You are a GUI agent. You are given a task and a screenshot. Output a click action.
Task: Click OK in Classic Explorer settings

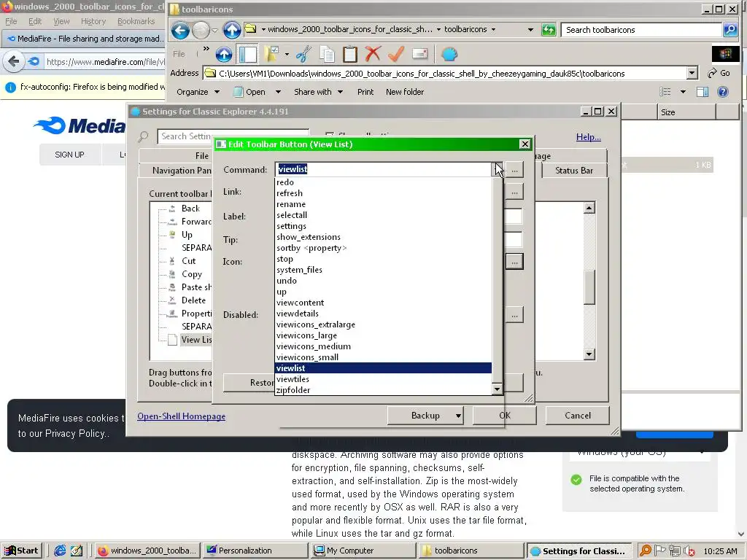(505, 415)
